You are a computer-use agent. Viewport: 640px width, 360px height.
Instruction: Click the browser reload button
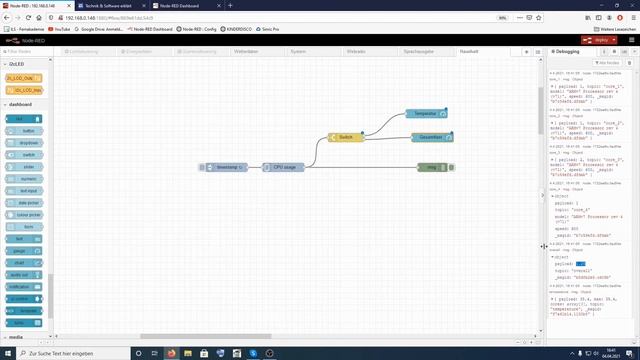tap(28, 18)
